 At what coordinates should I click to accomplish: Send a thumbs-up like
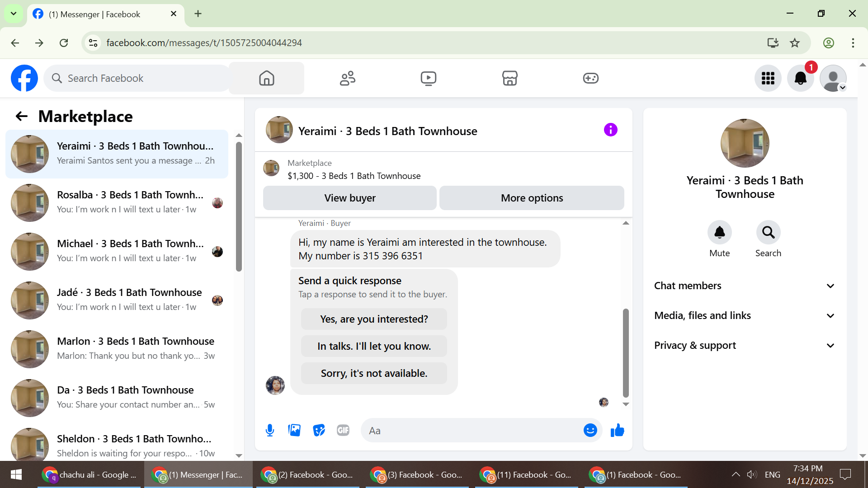pos(617,430)
